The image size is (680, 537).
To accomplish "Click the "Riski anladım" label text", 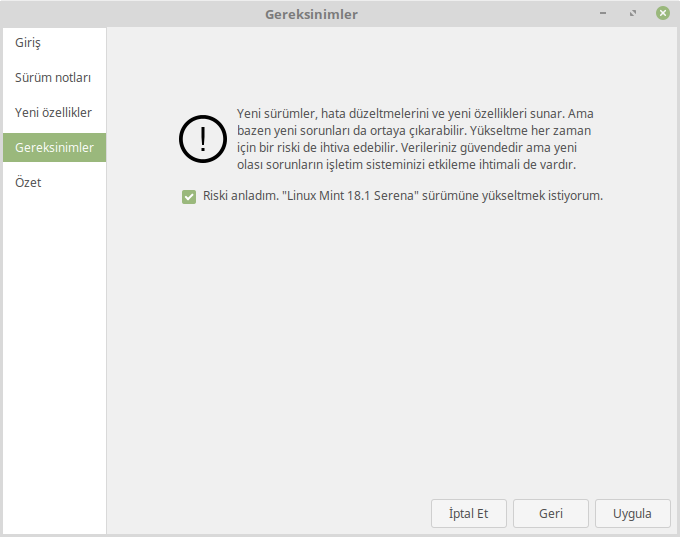I will tap(403, 196).
